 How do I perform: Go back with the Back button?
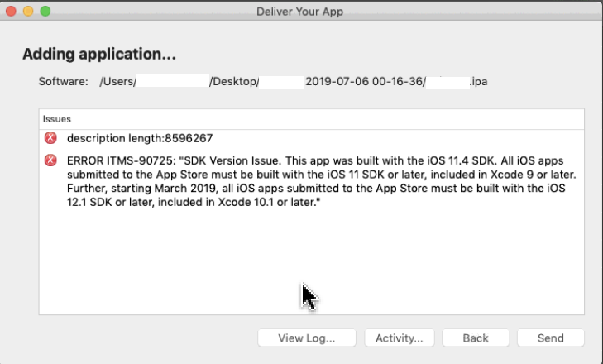(476, 338)
